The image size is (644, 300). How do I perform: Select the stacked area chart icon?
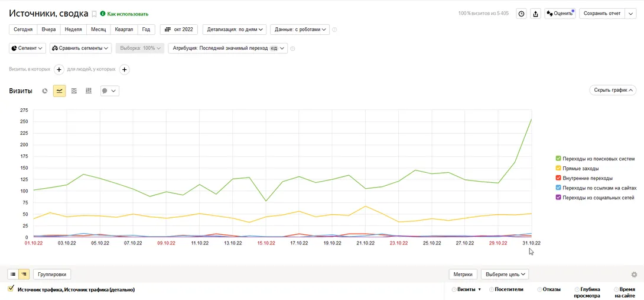[x=74, y=91]
